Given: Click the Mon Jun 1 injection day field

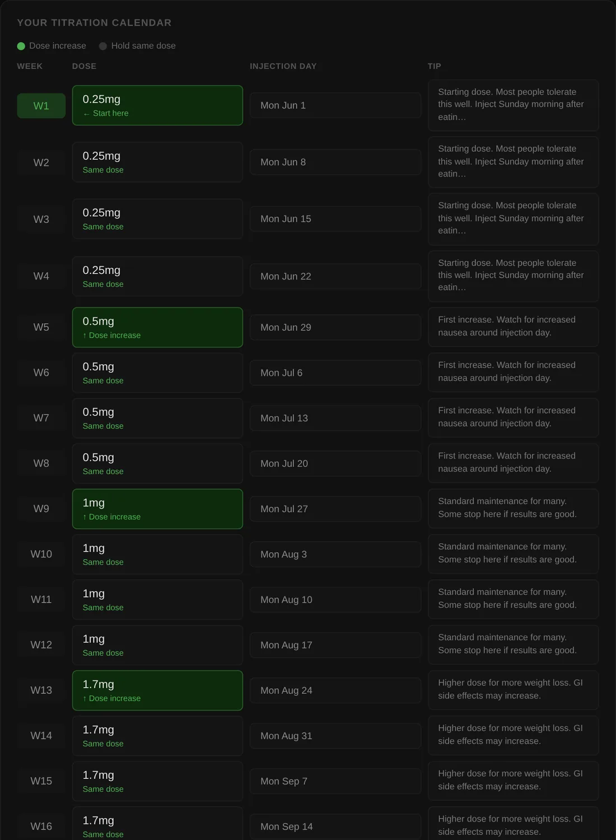Looking at the screenshot, I should (335, 105).
